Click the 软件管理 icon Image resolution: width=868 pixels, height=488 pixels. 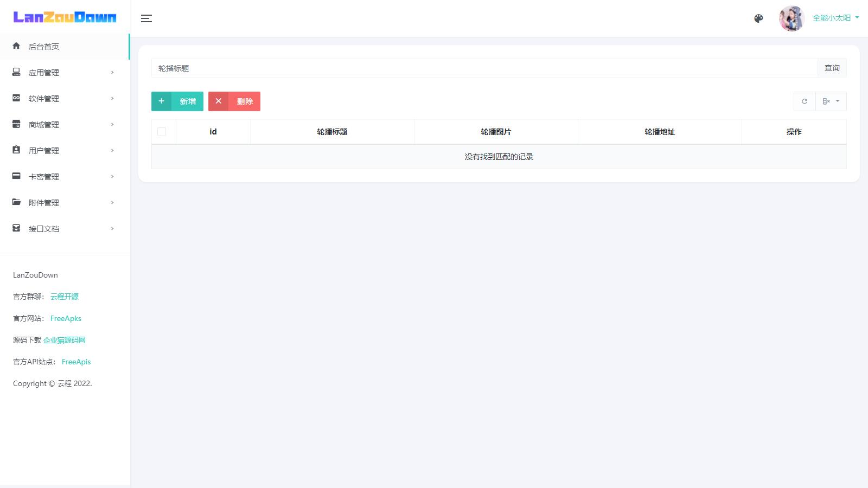click(x=16, y=98)
